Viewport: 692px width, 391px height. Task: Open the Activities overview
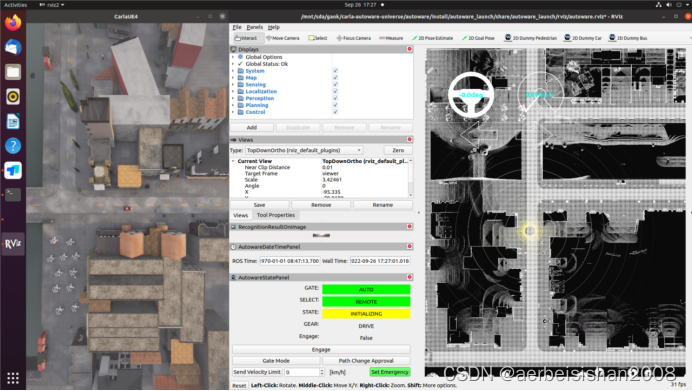[x=15, y=4]
